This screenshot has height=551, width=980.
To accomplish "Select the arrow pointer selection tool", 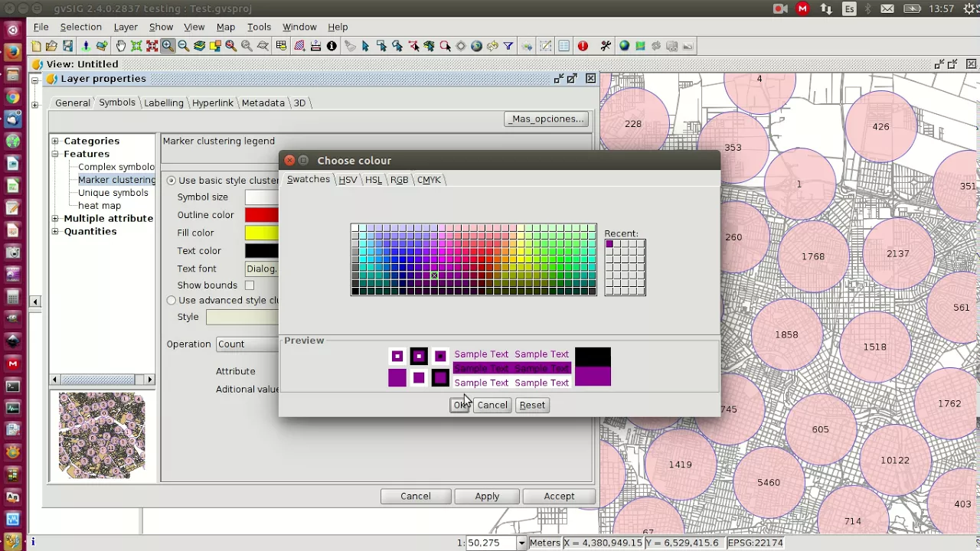I will pyautogui.click(x=365, y=46).
